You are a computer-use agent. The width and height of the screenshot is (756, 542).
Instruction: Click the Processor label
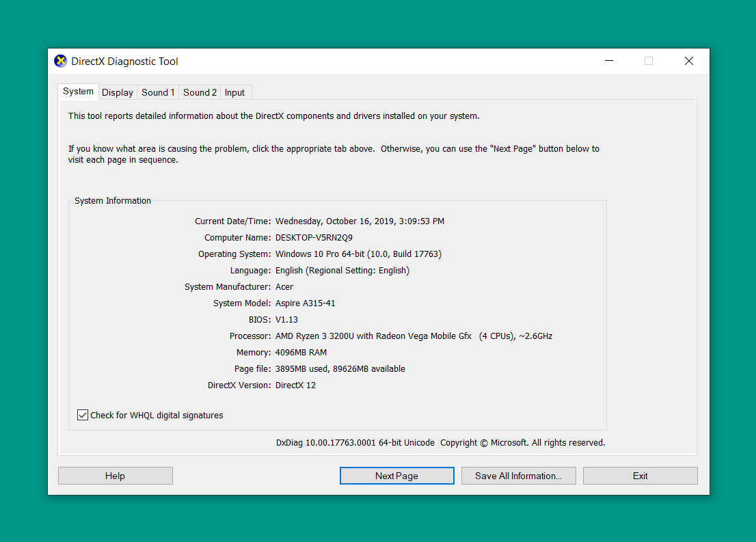250,336
